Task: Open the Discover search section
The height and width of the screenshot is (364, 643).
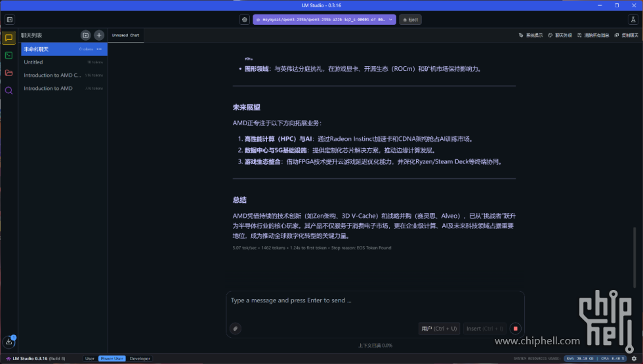Action: tap(9, 91)
